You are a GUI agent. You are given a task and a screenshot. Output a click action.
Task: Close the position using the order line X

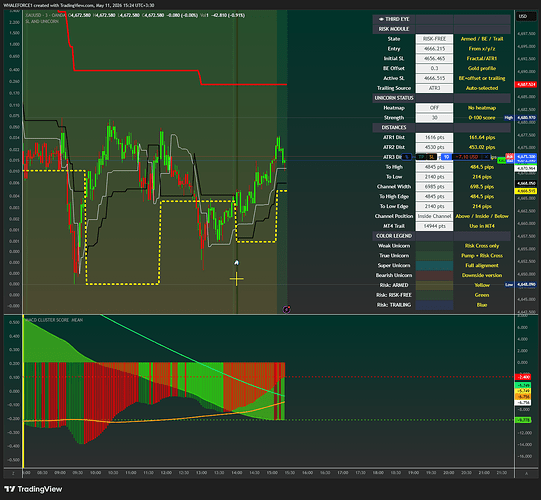[x=486, y=157]
